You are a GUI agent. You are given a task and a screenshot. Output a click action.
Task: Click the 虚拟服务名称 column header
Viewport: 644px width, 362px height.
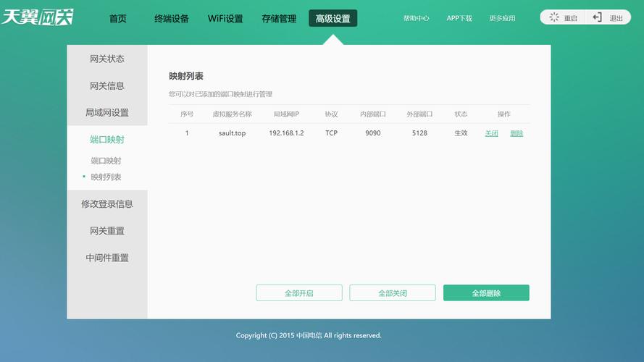click(x=232, y=114)
